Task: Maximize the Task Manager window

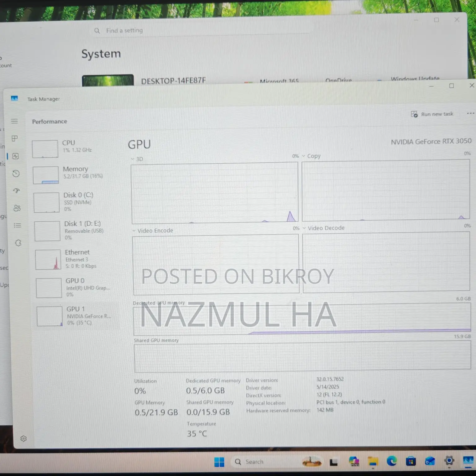Action: pos(452,86)
